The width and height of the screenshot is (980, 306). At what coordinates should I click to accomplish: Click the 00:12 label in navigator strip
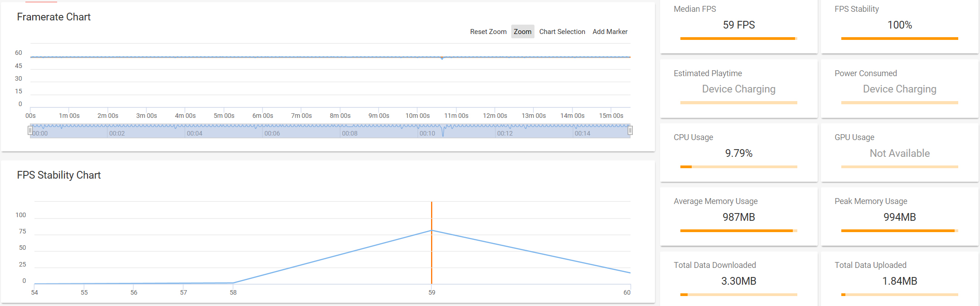[x=505, y=133]
